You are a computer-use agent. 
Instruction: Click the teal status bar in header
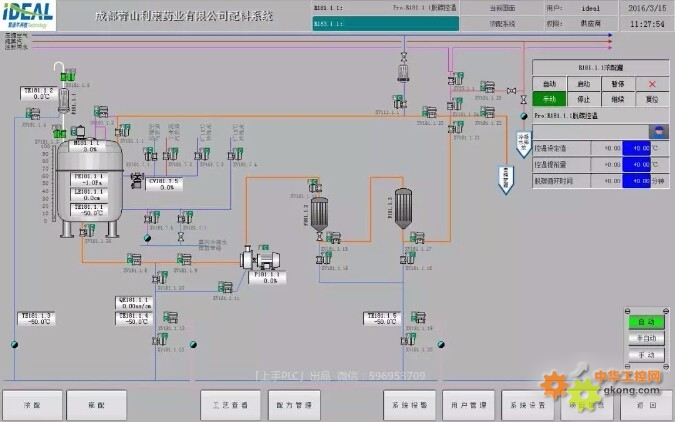point(385,24)
